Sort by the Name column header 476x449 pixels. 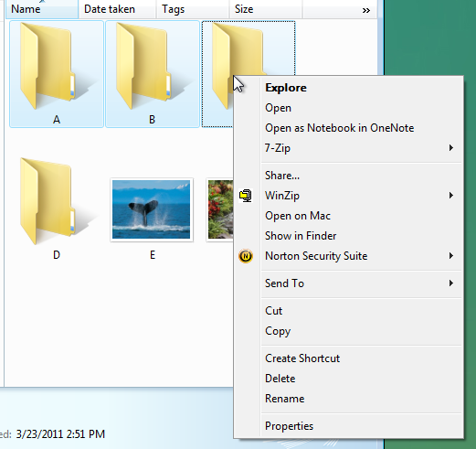(x=42, y=9)
